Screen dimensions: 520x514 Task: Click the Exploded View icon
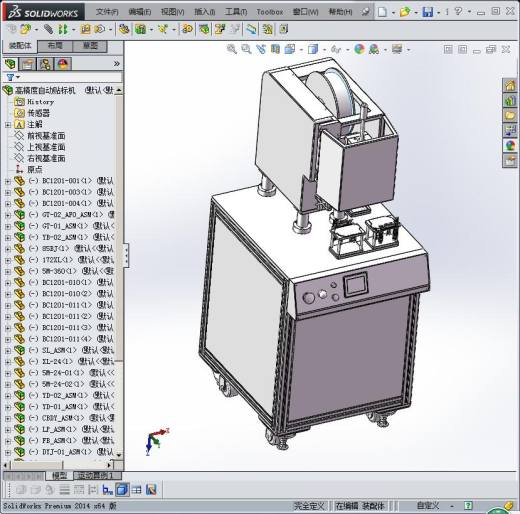coord(220,29)
